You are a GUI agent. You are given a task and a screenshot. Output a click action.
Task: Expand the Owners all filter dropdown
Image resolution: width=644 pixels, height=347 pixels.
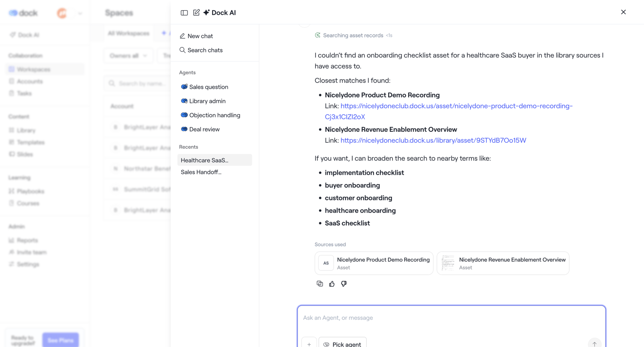(128, 56)
